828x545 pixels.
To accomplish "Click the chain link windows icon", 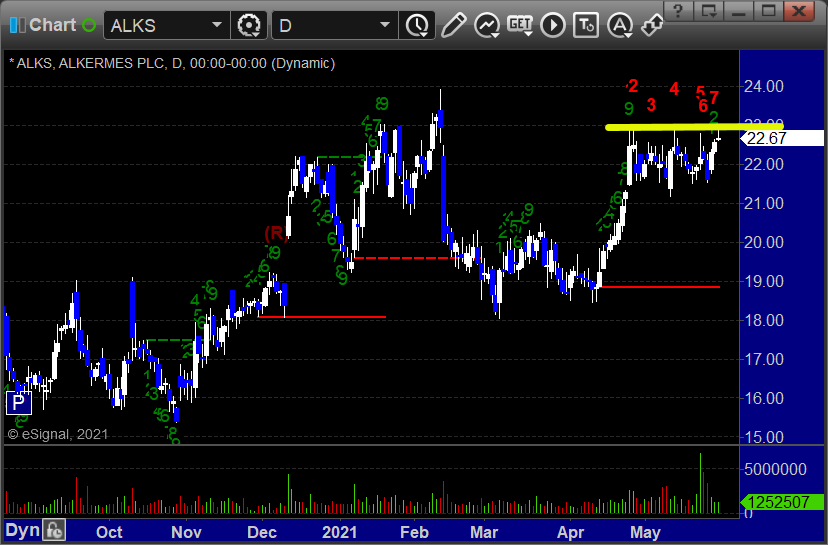I will tap(652, 25).
